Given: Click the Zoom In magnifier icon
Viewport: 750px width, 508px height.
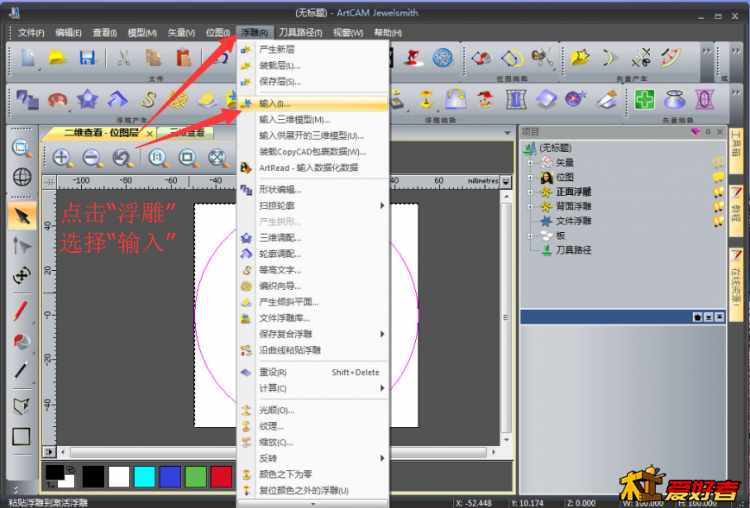Looking at the screenshot, I should point(63,158).
